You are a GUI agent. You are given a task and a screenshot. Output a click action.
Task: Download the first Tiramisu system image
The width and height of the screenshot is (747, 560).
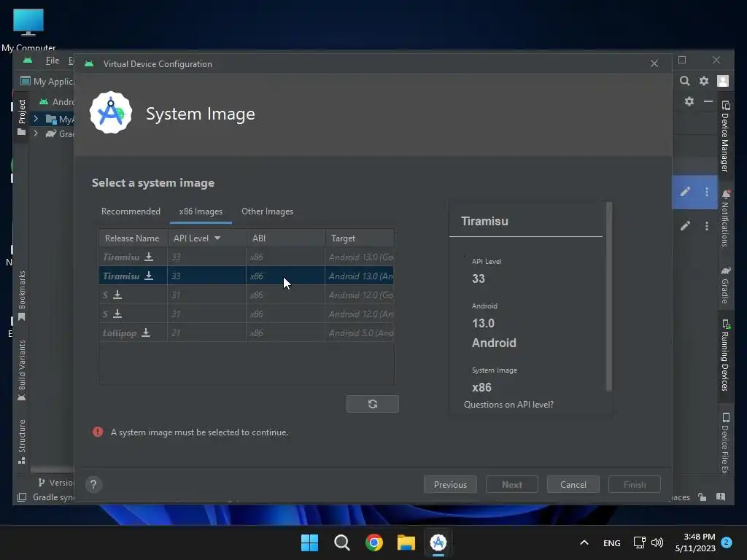click(x=149, y=257)
